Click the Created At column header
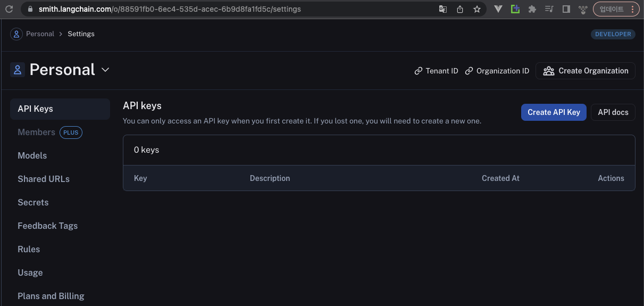Image resolution: width=644 pixels, height=306 pixels. tap(500, 178)
